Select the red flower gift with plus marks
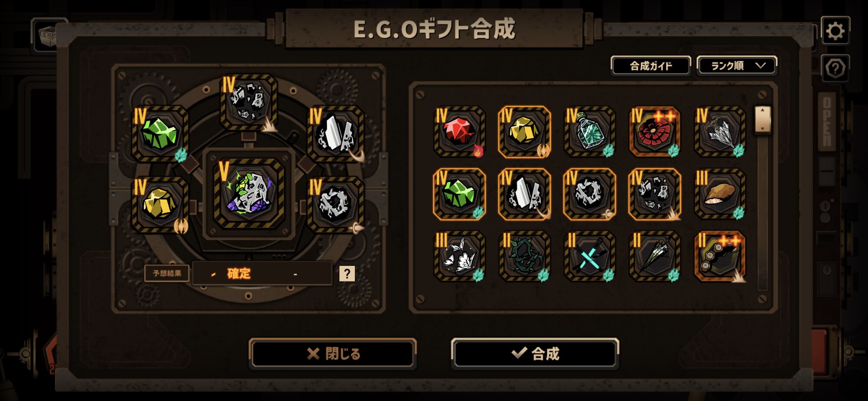The height and width of the screenshot is (401, 868). 654,132
